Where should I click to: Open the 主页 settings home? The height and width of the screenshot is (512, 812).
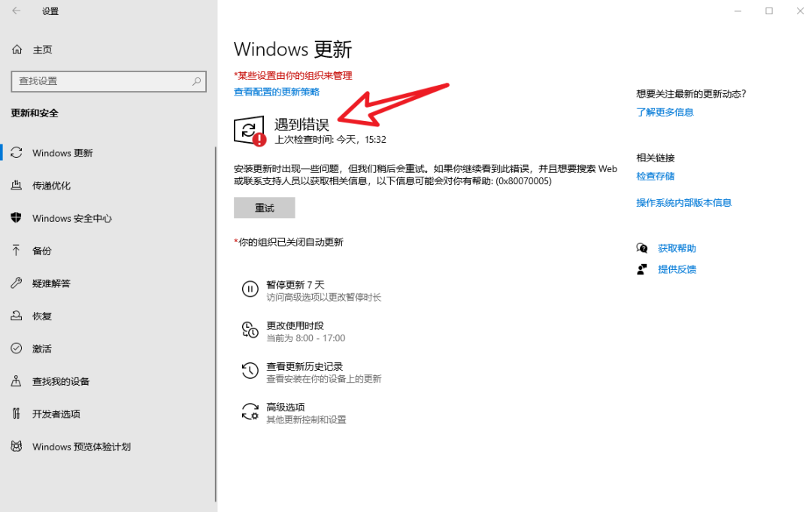[42, 50]
